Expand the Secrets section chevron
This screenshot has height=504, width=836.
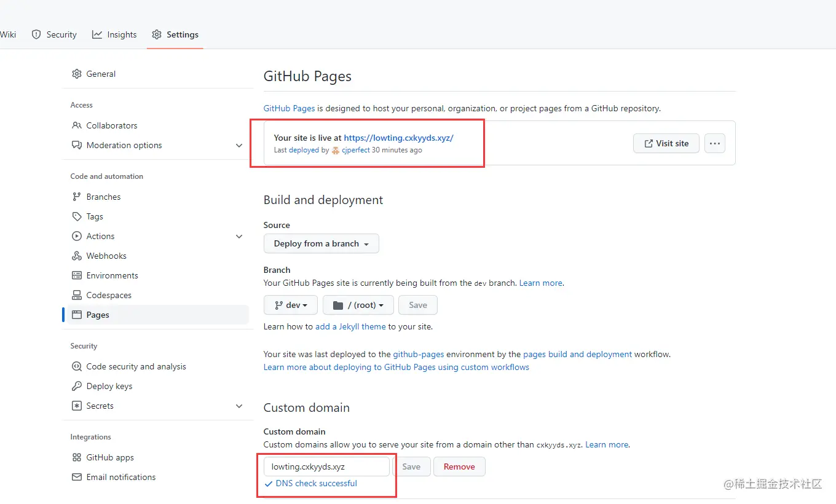pyautogui.click(x=239, y=406)
